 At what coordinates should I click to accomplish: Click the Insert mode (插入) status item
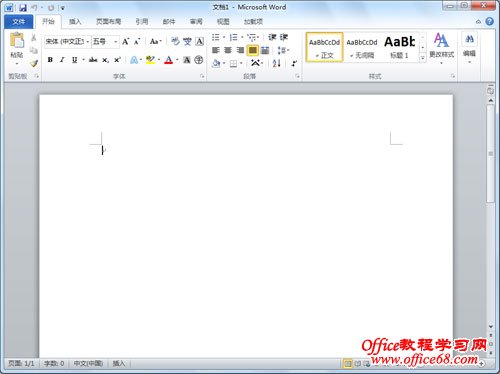(119, 363)
